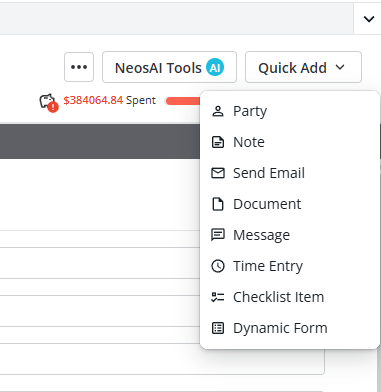
Task: Click the $384064.84 Spent amount
Action: pos(110,100)
